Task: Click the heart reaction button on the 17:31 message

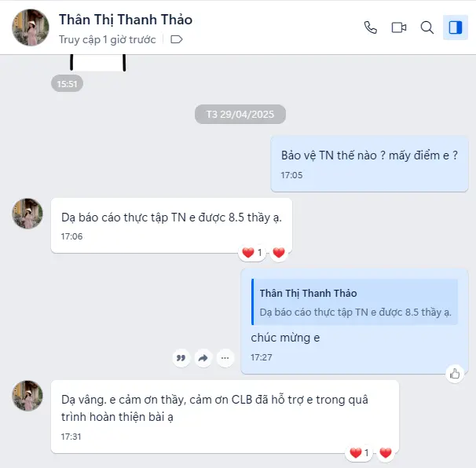Action: pos(386,453)
